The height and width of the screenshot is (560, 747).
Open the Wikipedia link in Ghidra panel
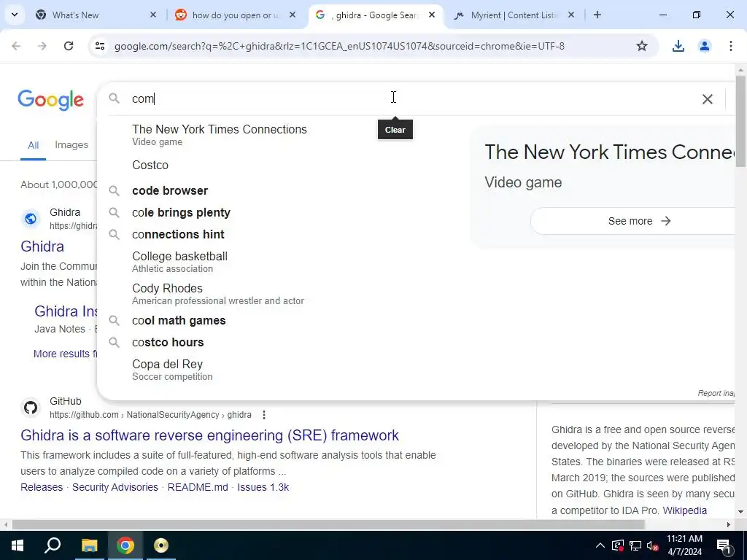coord(684,510)
